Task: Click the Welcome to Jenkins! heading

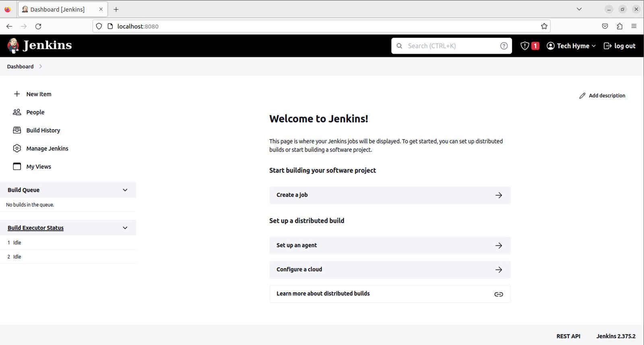Action: (319, 119)
